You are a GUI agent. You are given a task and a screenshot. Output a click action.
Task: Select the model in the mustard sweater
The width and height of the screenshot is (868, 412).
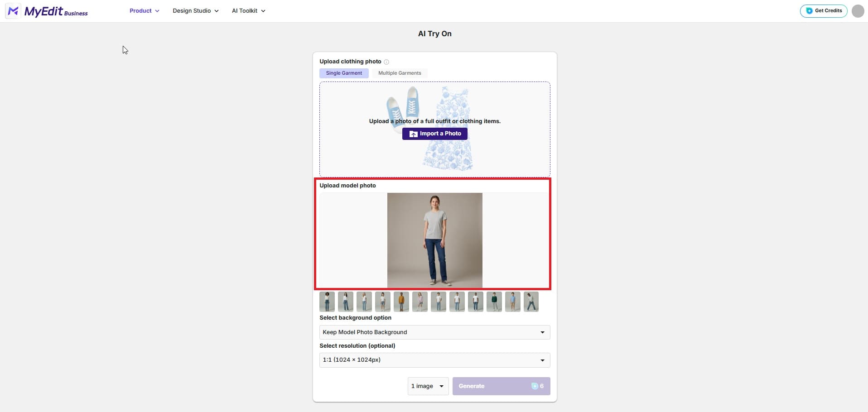tap(401, 301)
